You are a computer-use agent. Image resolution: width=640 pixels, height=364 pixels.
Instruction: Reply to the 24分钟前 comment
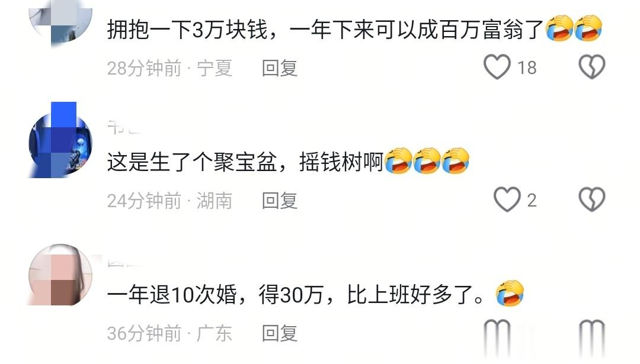(280, 201)
